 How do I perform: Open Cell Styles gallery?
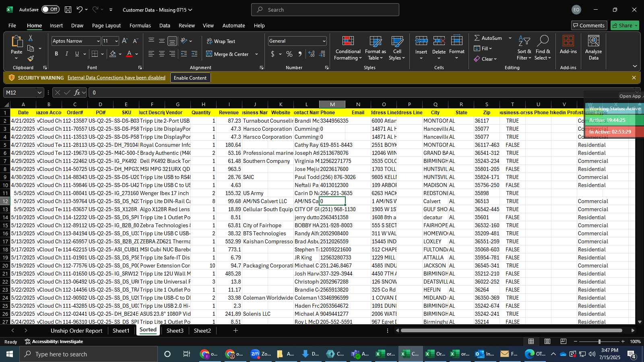(397, 48)
